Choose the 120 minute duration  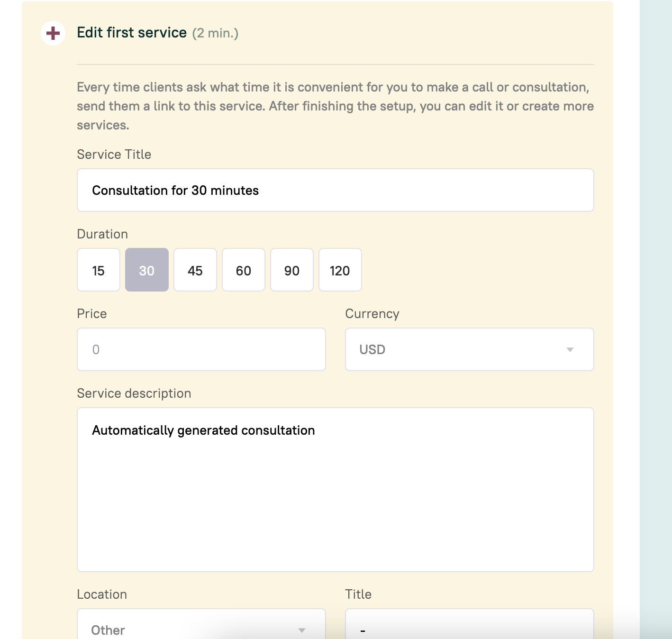click(x=340, y=270)
